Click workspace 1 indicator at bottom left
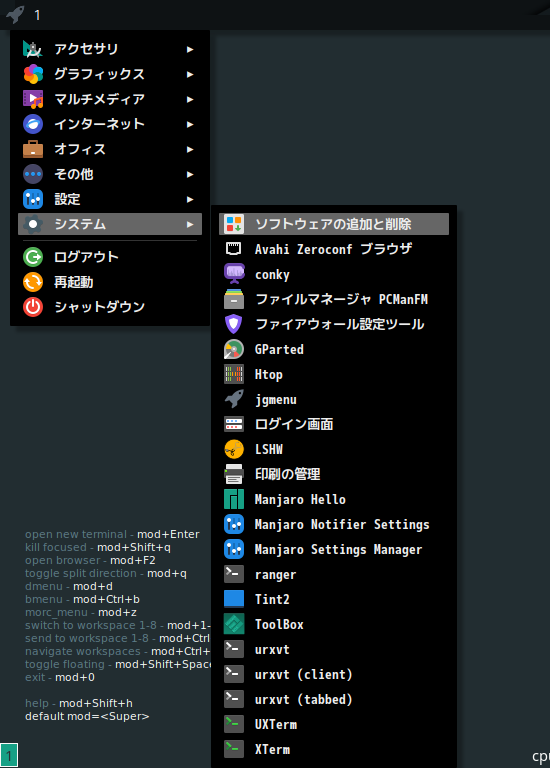The height and width of the screenshot is (768, 550). tap(9, 755)
